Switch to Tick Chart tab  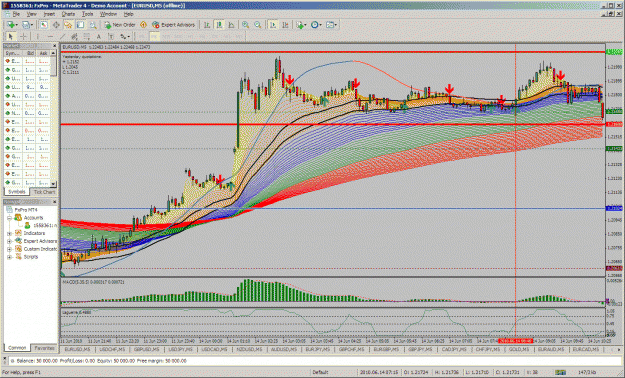click(44, 192)
